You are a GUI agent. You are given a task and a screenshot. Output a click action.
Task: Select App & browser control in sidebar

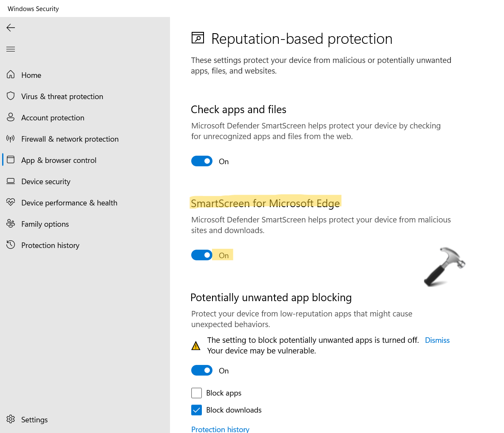point(59,160)
